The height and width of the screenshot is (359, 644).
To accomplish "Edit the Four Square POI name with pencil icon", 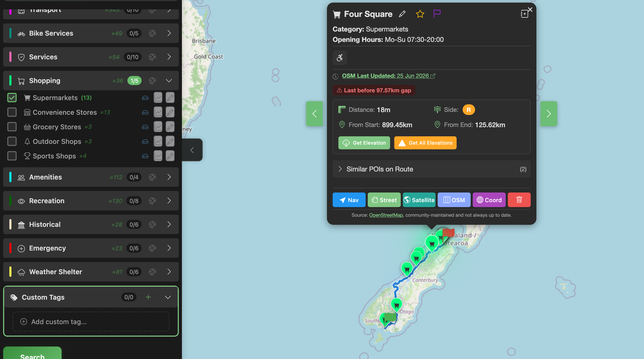I will 402,14.
